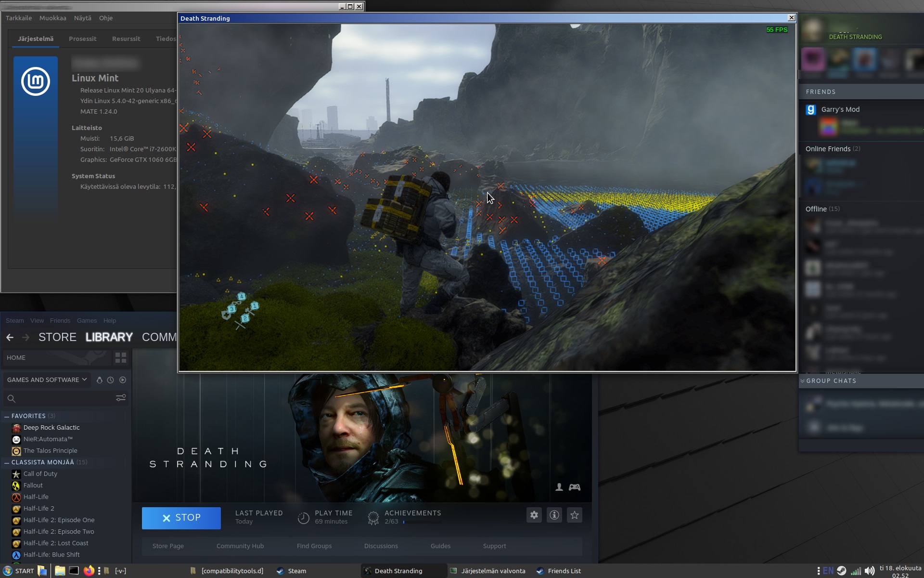The width and height of the screenshot is (924, 578).
Task: Open Death Stranding Store Page link
Action: point(168,546)
